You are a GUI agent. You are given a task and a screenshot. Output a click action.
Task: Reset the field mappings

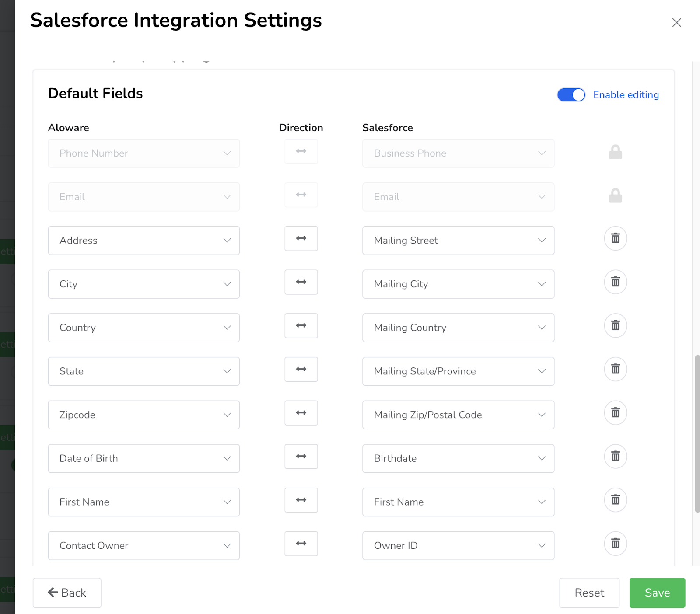(589, 593)
